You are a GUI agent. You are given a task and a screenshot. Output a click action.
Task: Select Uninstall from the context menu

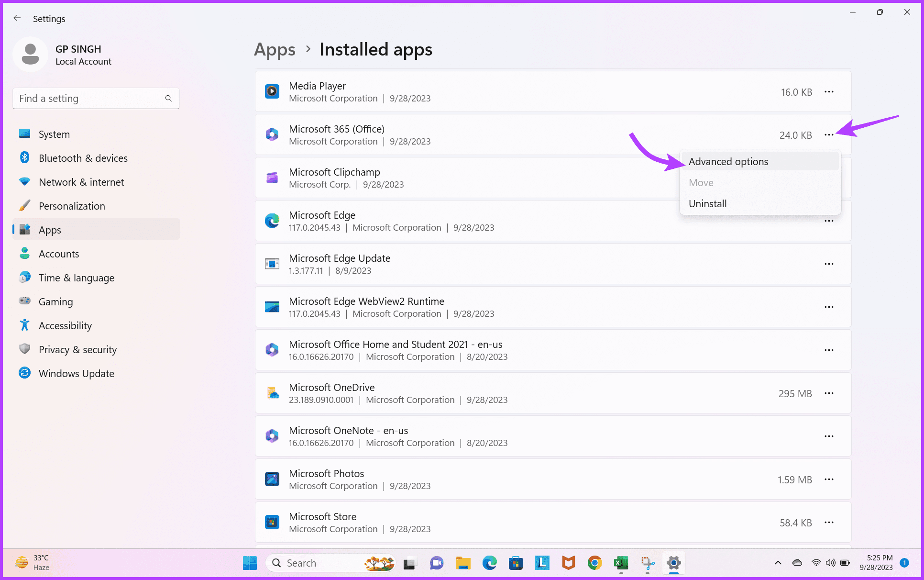pyautogui.click(x=707, y=204)
